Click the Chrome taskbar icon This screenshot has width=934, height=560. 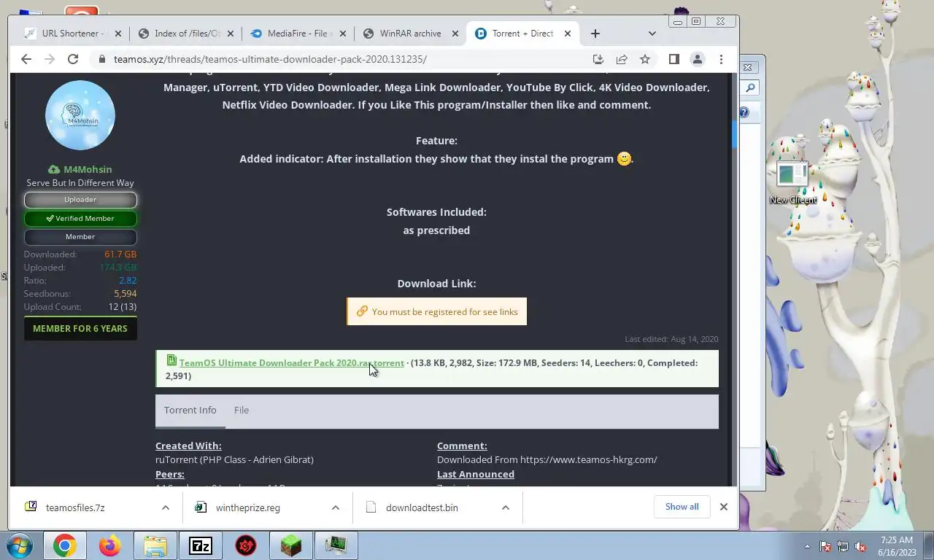(64, 545)
